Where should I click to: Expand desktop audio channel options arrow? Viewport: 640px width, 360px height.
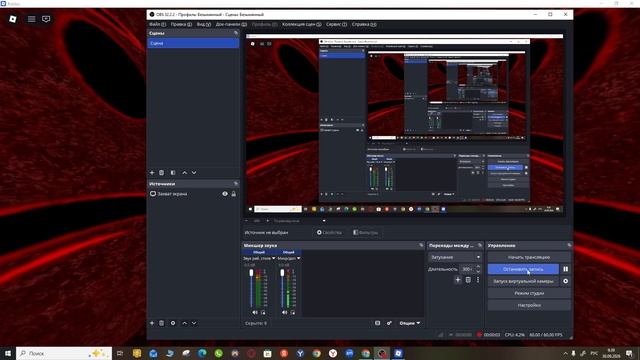tap(273, 258)
